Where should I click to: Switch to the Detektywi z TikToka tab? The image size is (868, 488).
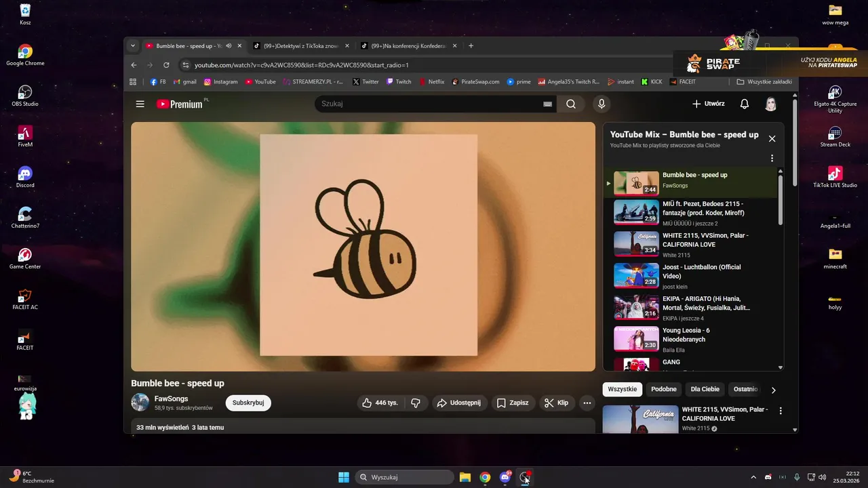300,46
